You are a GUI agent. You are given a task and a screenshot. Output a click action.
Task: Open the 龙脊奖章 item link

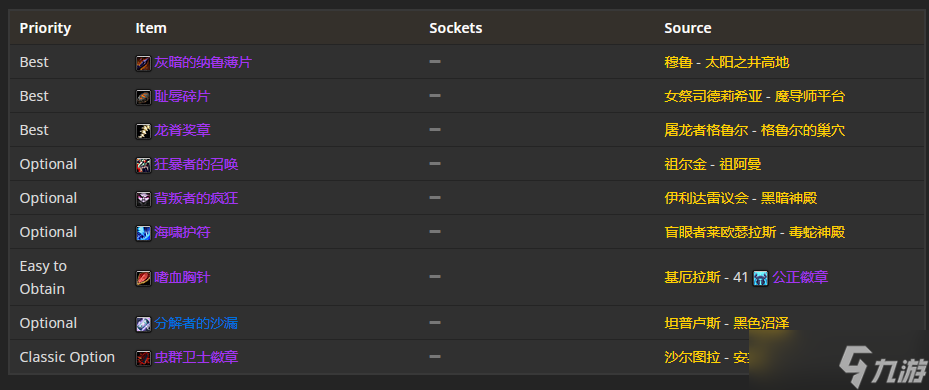182,130
